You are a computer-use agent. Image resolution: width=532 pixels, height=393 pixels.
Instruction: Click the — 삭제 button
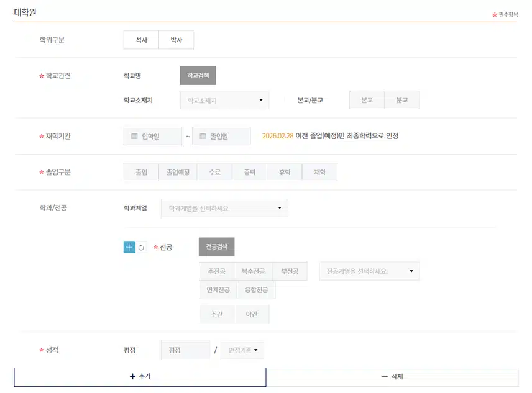tap(392, 377)
